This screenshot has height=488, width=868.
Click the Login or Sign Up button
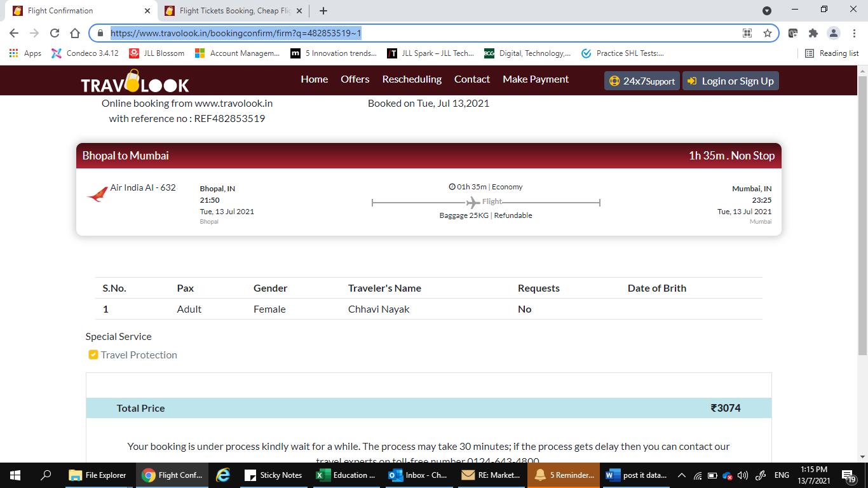[x=730, y=81]
